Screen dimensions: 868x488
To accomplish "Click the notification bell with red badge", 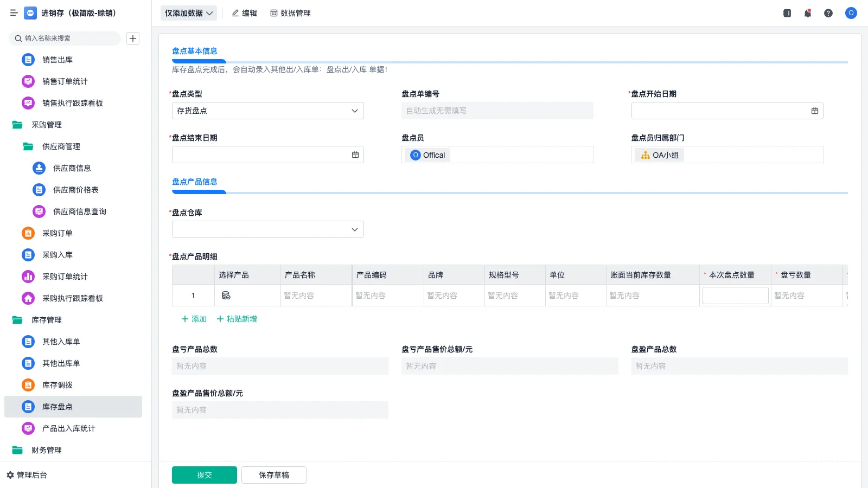I will (x=807, y=13).
